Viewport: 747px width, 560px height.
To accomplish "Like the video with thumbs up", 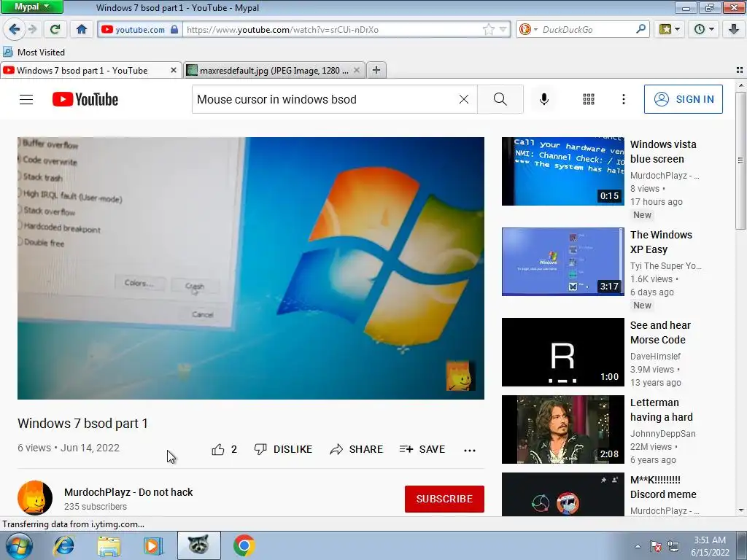I will 225,449.
